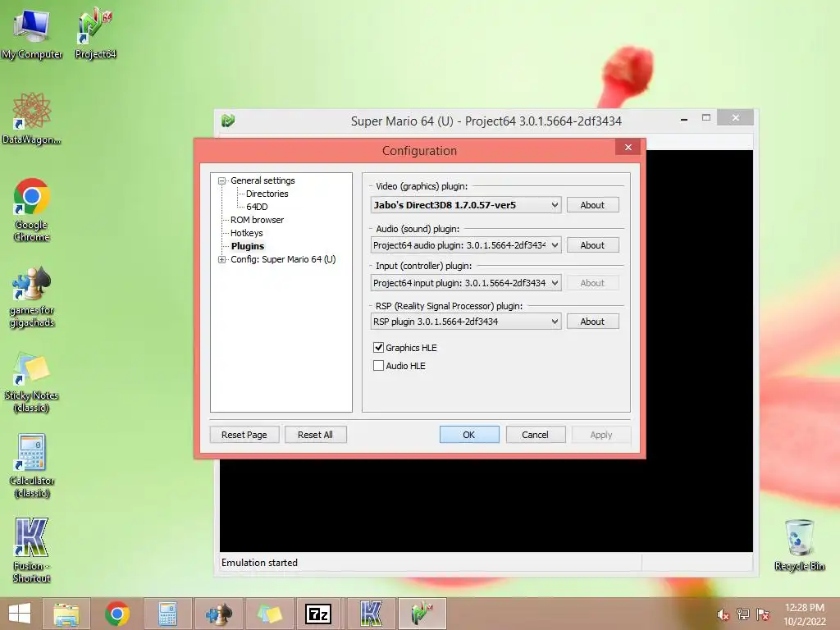Image resolution: width=840 pixels, height=630 pixels.
Task: Select Plugins in the settings tree
Action: [x=248, y=246]
